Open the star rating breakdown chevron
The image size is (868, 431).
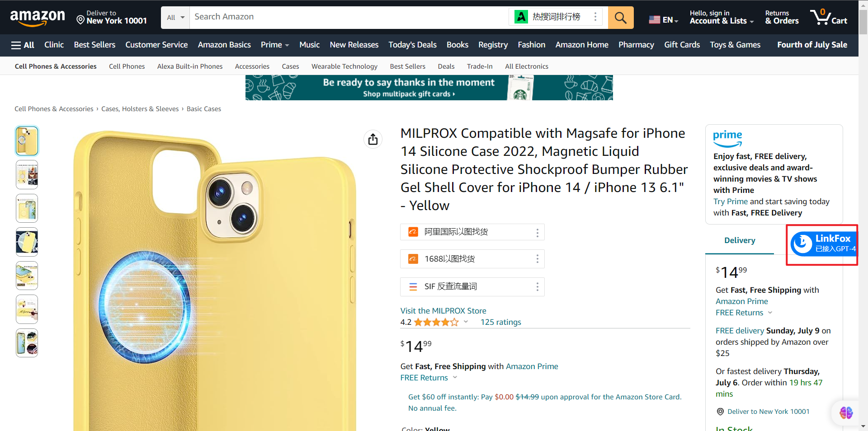click(x=466, y=322)
